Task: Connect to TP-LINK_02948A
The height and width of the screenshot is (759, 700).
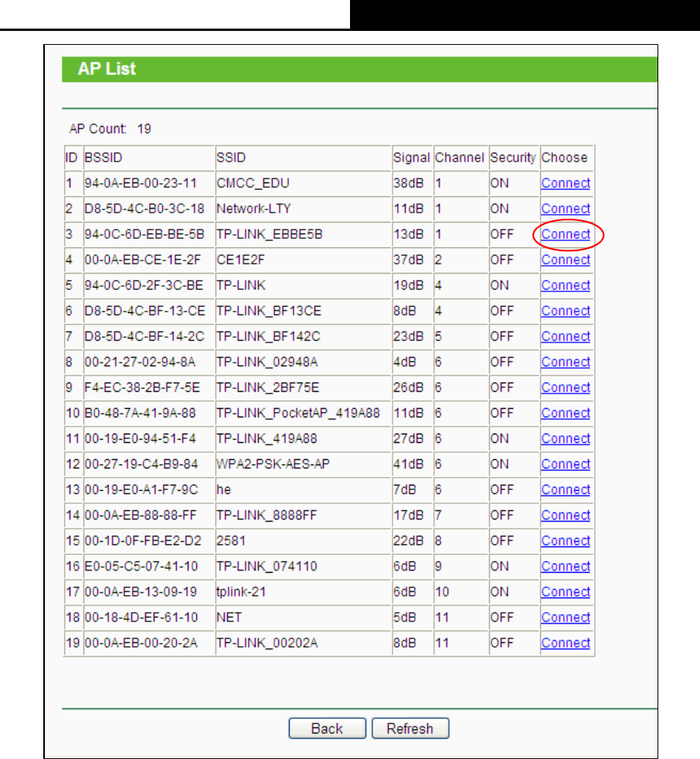Action: click(x=566, y=362)
